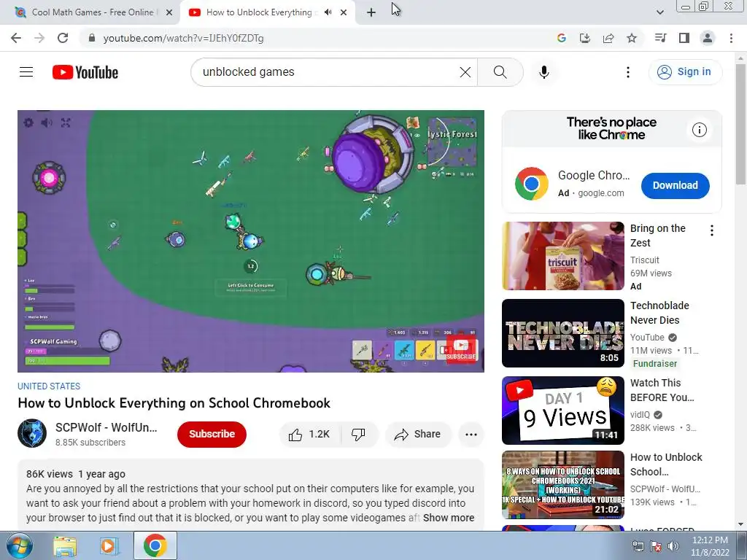Click the Subscribe watermark in video corner
Image resolution: width=747 pixels, height=560 pixels.
pyautogui.click(x=461, y=349)
